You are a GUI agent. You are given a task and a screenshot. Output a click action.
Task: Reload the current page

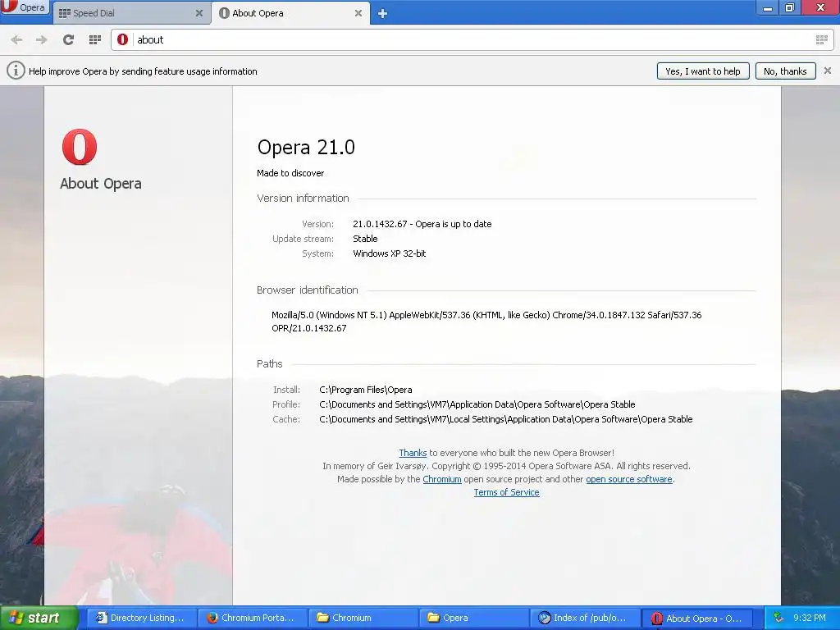(x=68, y=39)
